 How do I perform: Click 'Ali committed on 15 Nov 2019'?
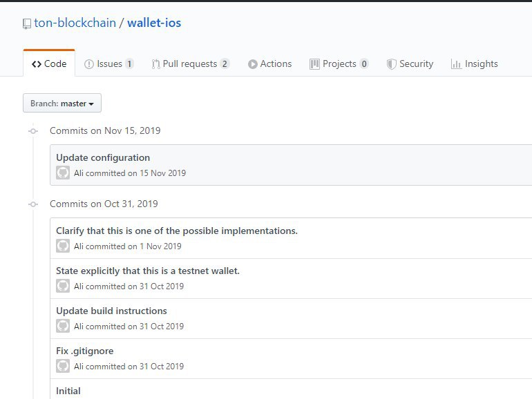tap(130, 173)
